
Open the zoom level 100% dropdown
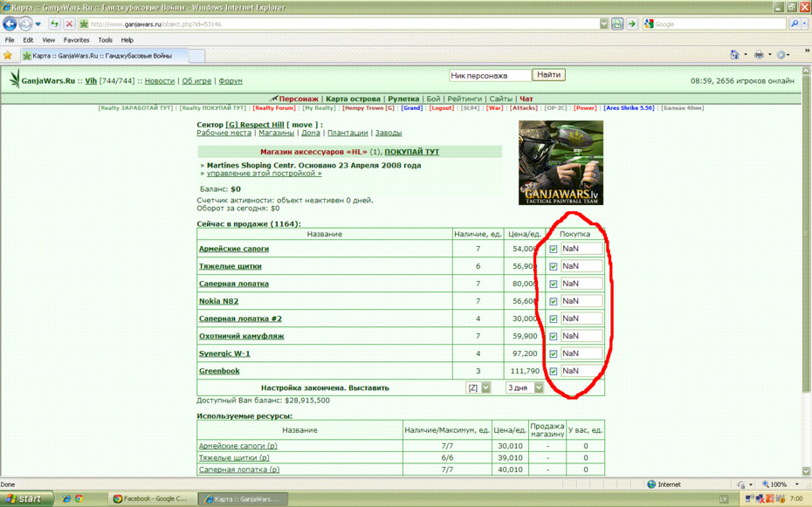click(797, 485)
